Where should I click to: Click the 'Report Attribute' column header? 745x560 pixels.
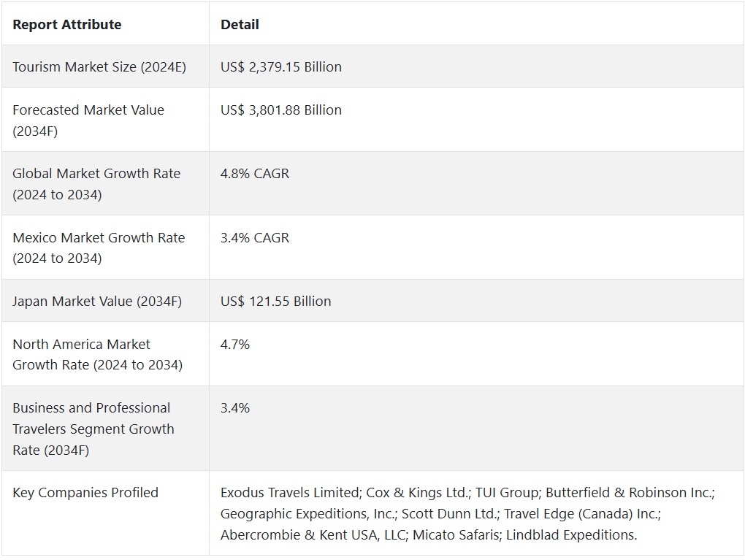[67, 25]
